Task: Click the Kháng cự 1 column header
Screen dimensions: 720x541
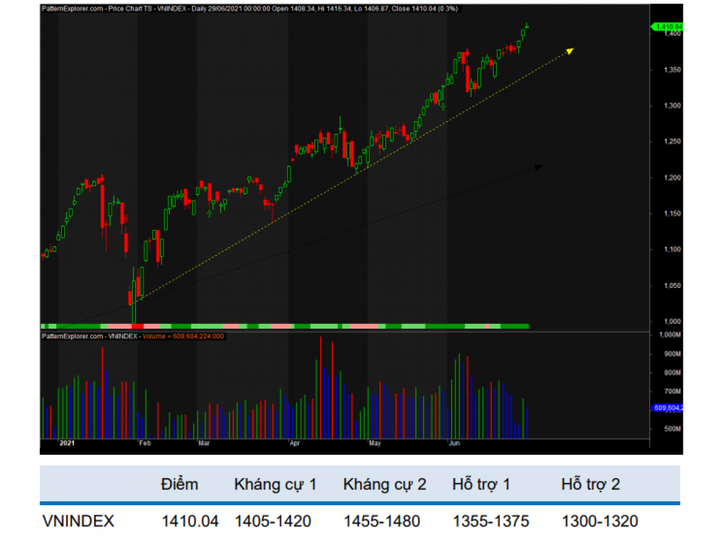Action: 275,484
